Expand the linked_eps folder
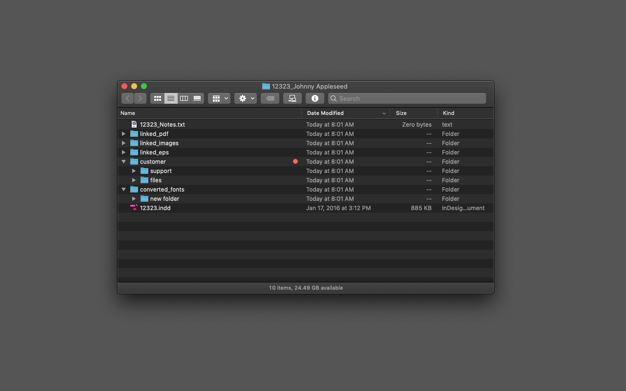The image size is (626, 391). coord(124,152)
